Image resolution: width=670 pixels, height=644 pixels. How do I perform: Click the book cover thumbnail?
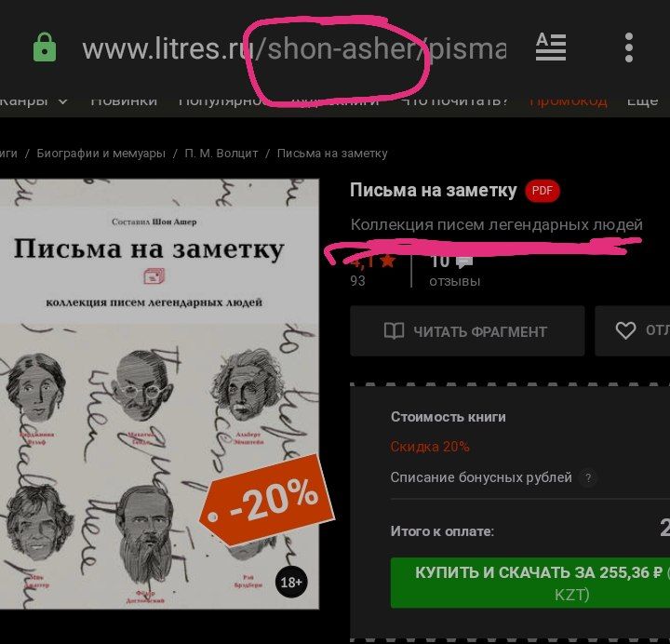tap(159, 394)
